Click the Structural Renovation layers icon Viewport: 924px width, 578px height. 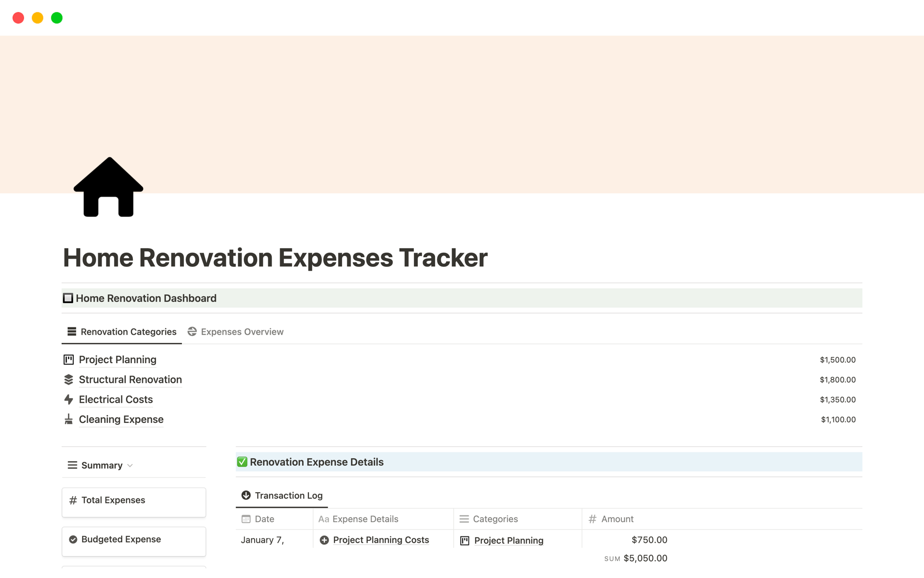point(68,380)
